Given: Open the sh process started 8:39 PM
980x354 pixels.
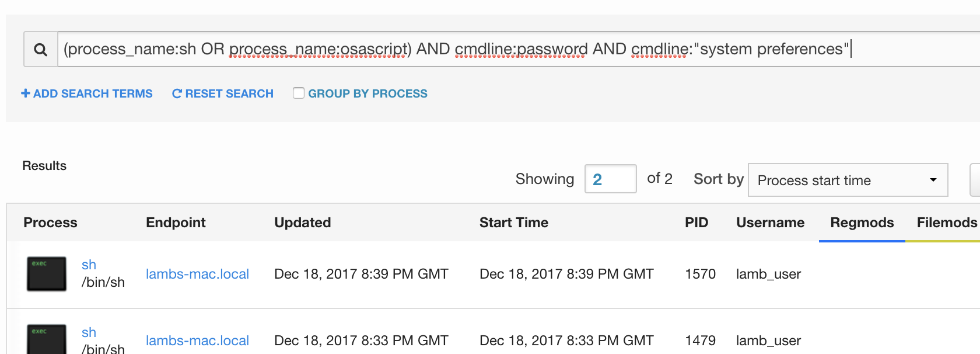Looking at the screenshot, I should point(89,265).
